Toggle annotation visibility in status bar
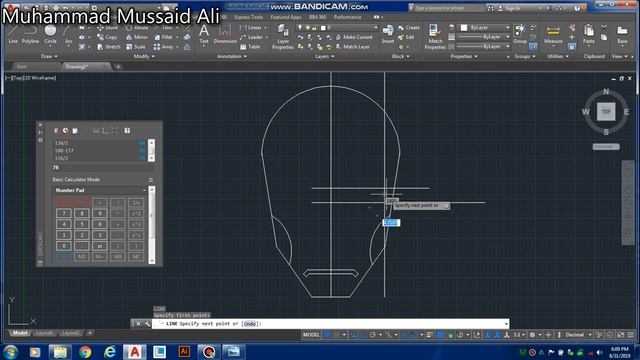Viewport: 640px width, 360px height. tap(487, 335)
